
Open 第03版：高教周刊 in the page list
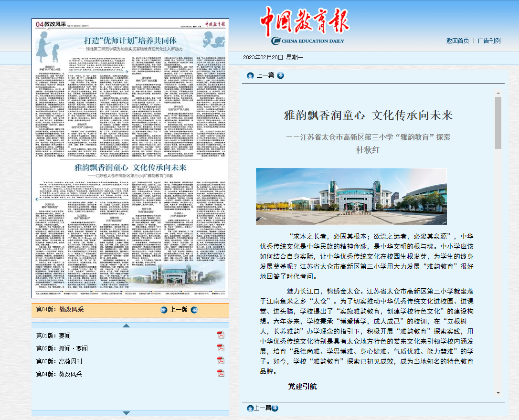point(59,362)
